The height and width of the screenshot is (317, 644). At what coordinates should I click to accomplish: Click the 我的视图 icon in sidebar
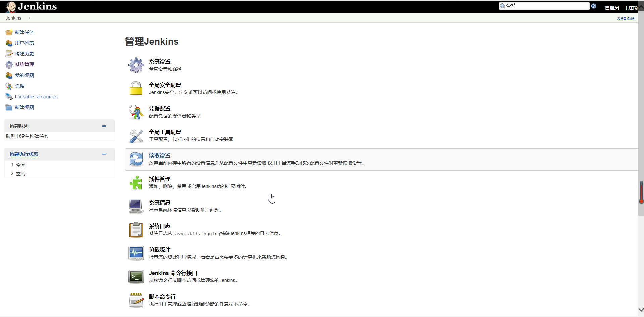tap(9, 75)
